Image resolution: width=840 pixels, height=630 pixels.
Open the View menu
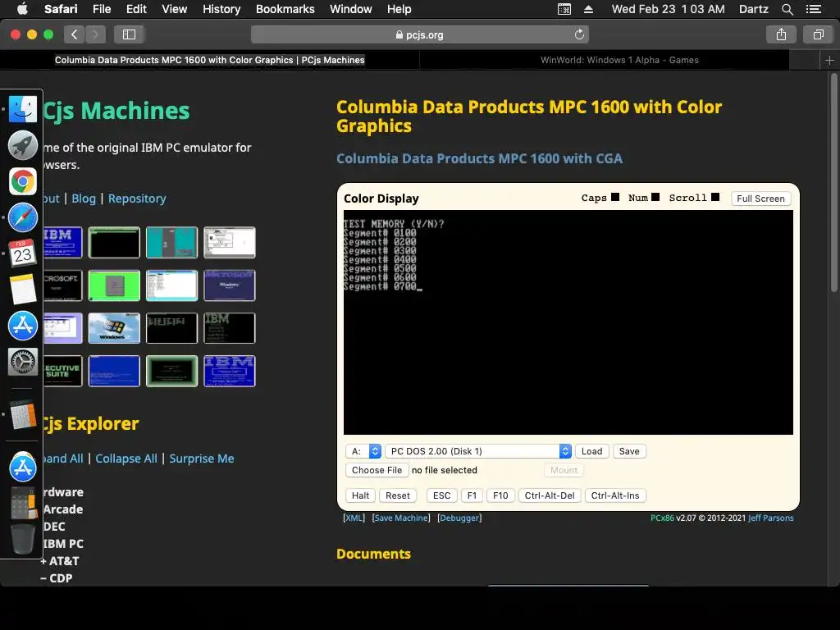tap(175, 9)
